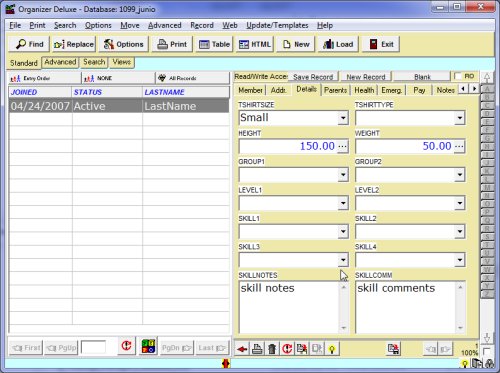Viewport: 500px width, 373px height.
Task: Open the File menu
Action: (x=15, y=25)
